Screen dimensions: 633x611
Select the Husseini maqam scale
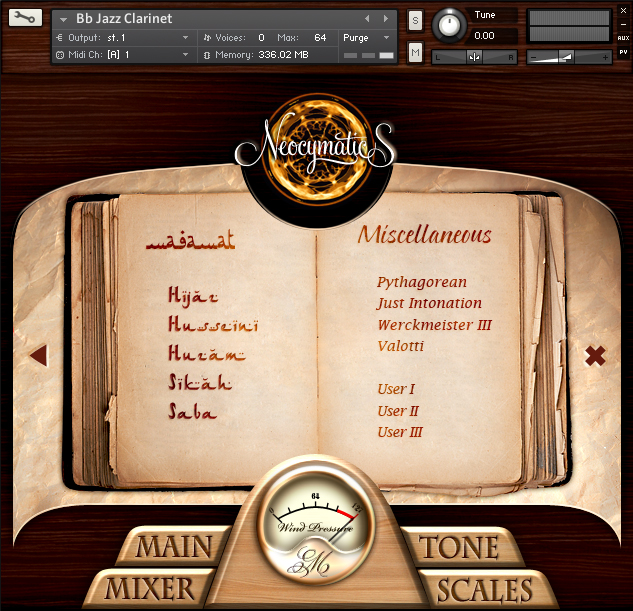click(x=213, y=324)
